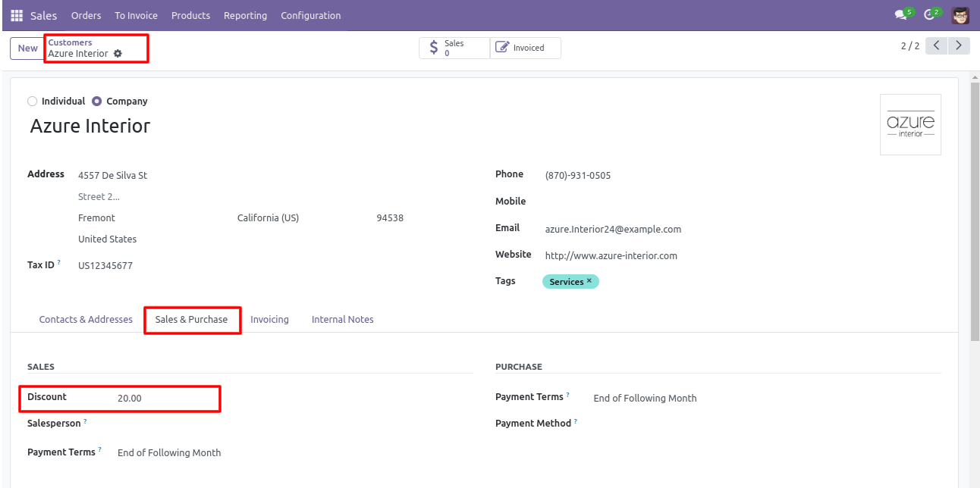Open the Reporting menu

245,15
